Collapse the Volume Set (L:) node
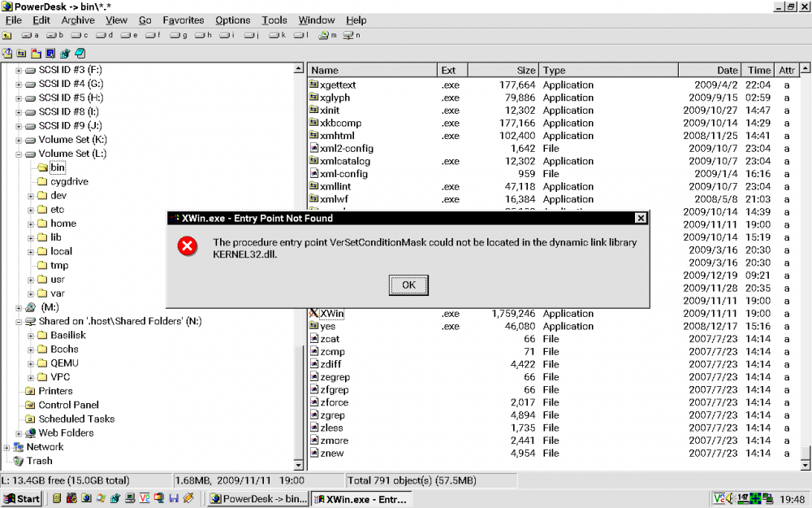 coord(19,154)
